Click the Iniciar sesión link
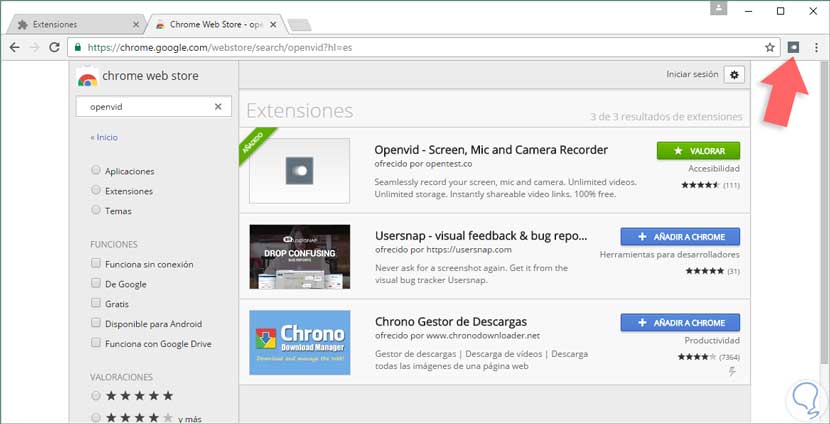The image size is (830, 424). coord(692,75)
